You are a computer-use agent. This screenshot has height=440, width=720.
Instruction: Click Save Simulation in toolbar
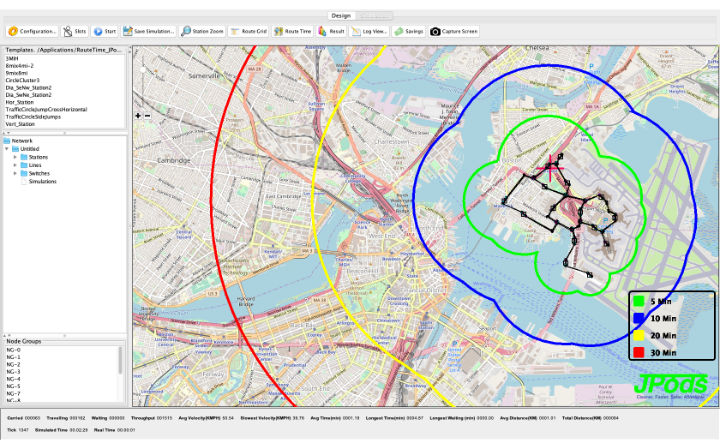click(x=149, y=31)
